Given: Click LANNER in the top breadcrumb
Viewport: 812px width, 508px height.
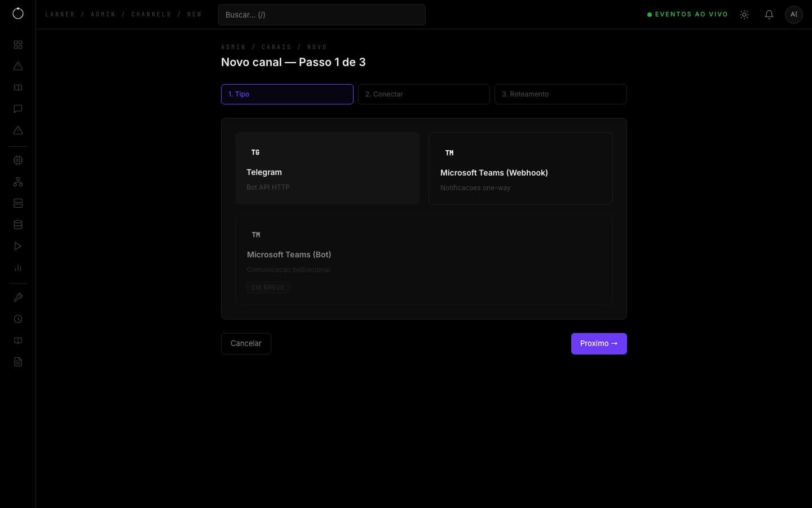Looking at the screenshot, I should pyautogui.click(x=60, y=14).
